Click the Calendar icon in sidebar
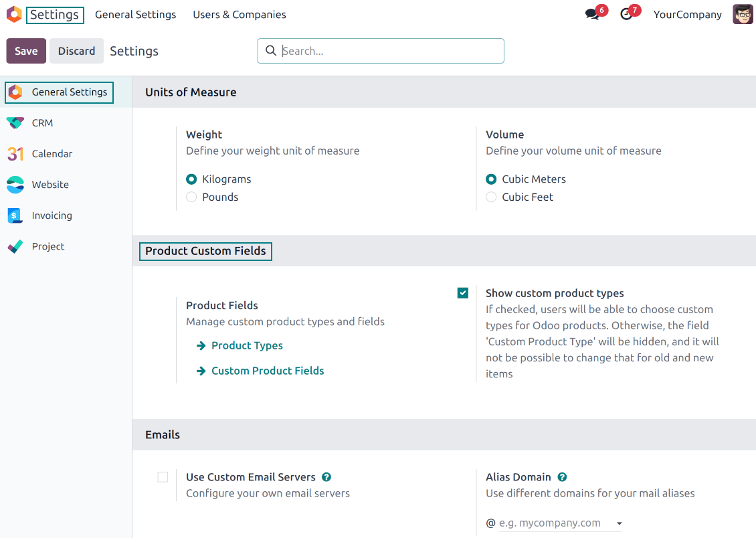The height and width of the screenshot is (538, 756). pos(15,154)
